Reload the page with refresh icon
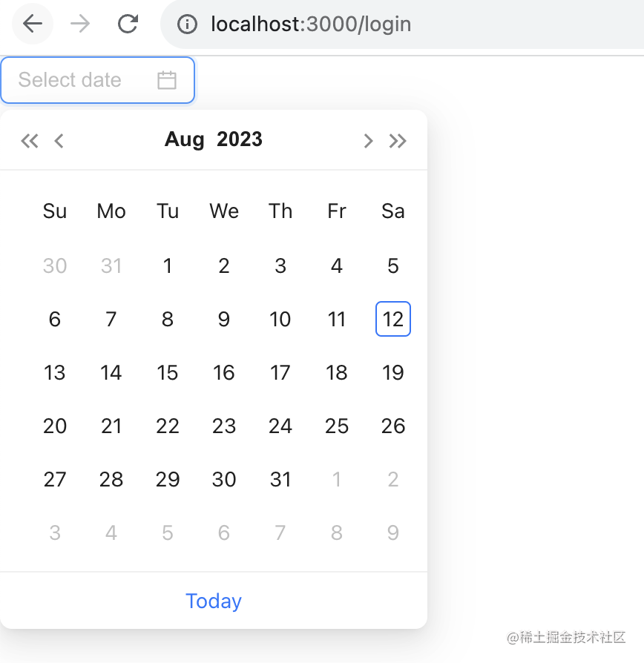The width and height of the screenshot is (644, 663). coord(128,24)
